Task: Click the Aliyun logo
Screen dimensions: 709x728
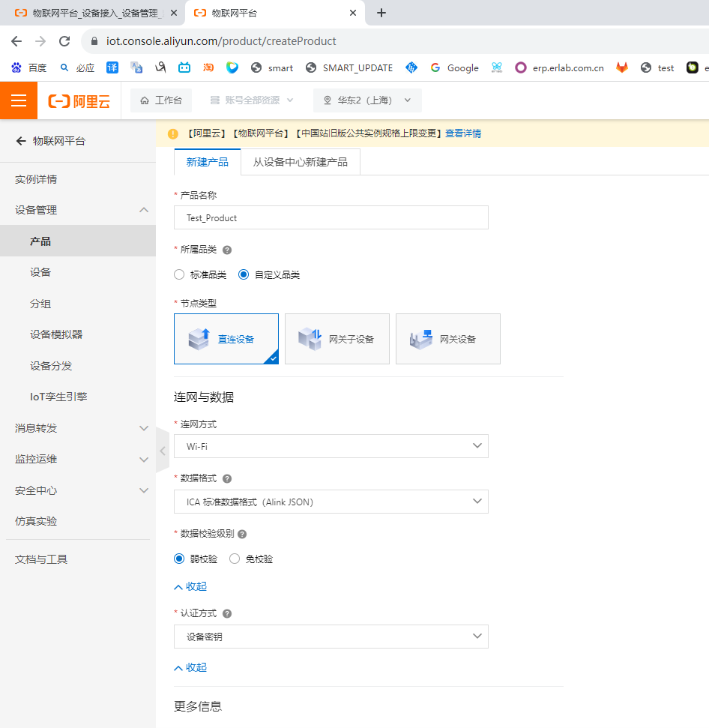Action: (x=79, y=100)
